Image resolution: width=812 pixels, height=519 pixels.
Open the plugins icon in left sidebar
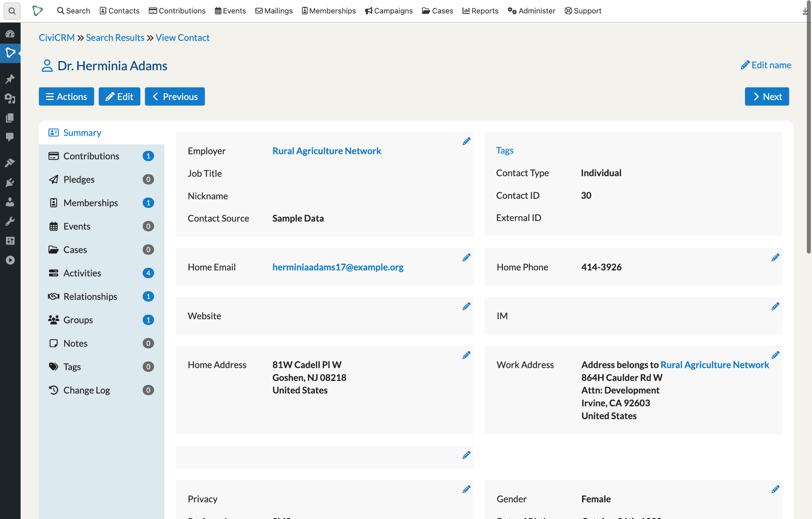coord(10,182)
